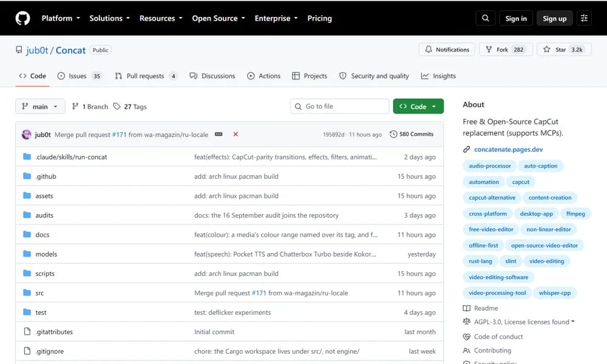The height and width of the screenshot is (364, 607).
Task: Click the .github folder icon
Action: 27,176
